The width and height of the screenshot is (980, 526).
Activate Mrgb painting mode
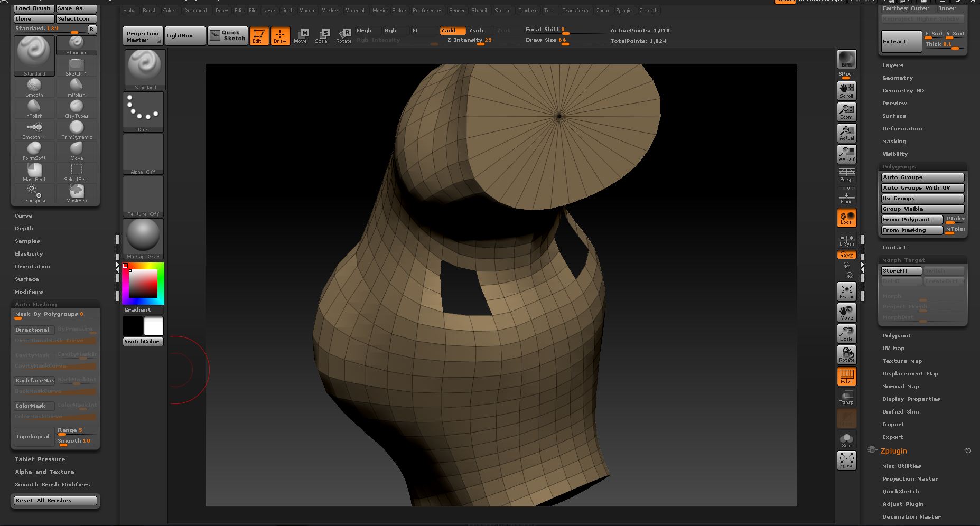click(x=366, y=30)
